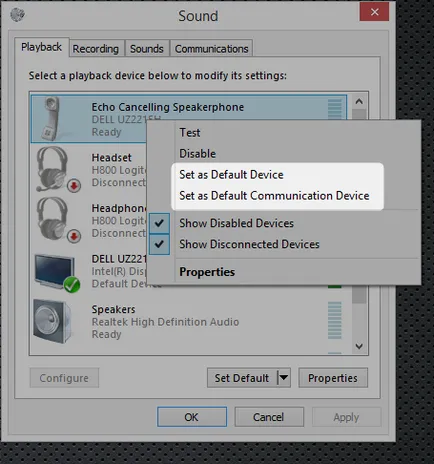Click the Sound window title icon
434x464 pixels.
click(x=17, y=14)
